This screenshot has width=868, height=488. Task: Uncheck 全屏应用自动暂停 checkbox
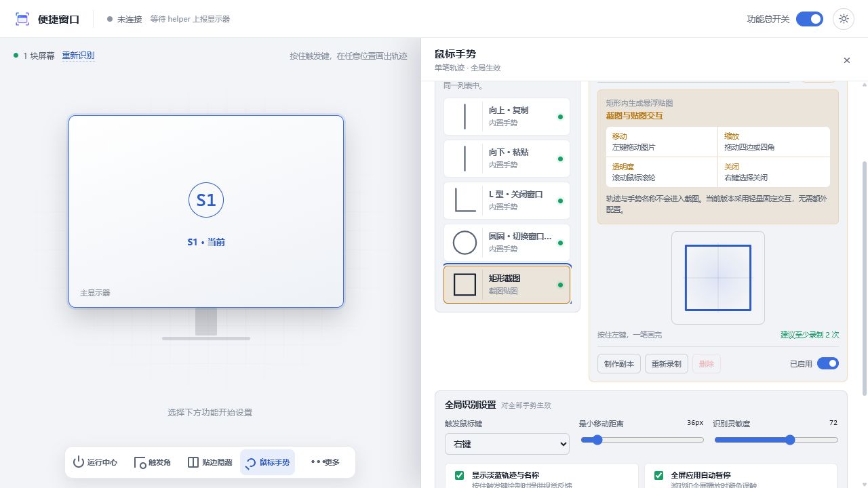click(x=658, y=476)
